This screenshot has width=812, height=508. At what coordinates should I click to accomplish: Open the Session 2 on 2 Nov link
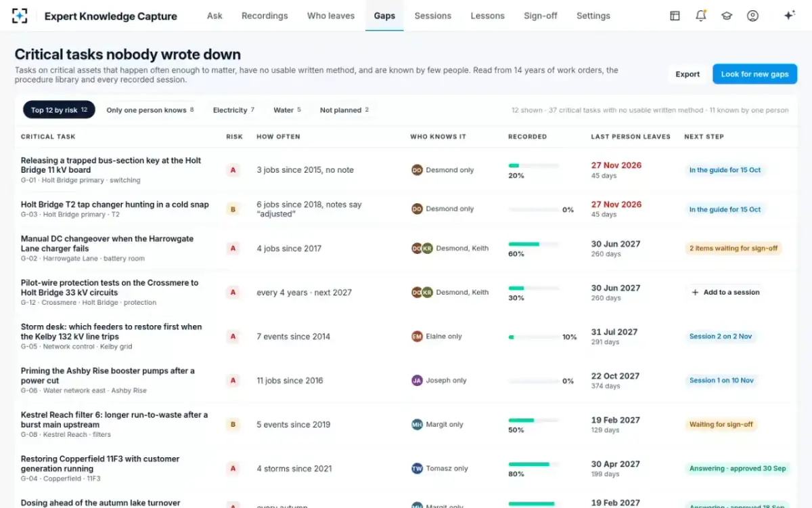click(x=721, y=337)
